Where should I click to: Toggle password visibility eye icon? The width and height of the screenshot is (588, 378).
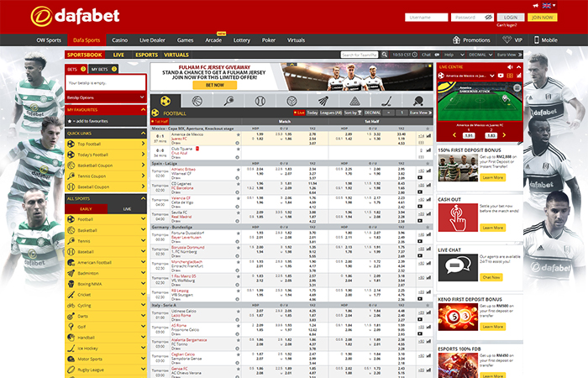click(488, 18)
